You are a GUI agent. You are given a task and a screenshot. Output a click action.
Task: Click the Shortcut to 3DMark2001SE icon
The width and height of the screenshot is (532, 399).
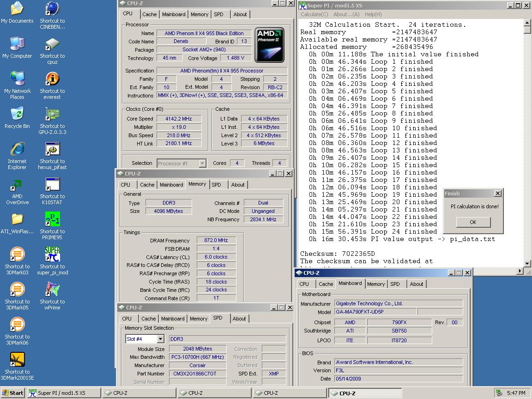(17, 366)
